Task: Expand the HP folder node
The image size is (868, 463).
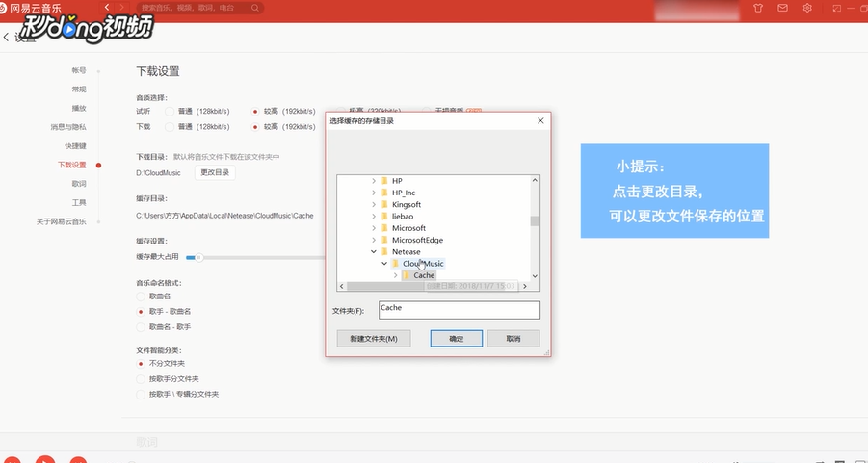Action: click(x=374, y=181)
